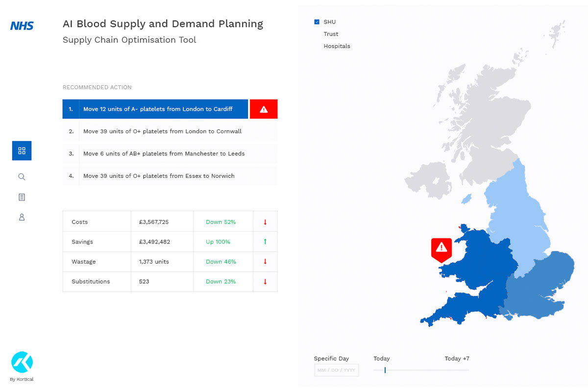
Task: Open the document report icon in sidebar
Action: pyautogui.click(x=22, y=197)
